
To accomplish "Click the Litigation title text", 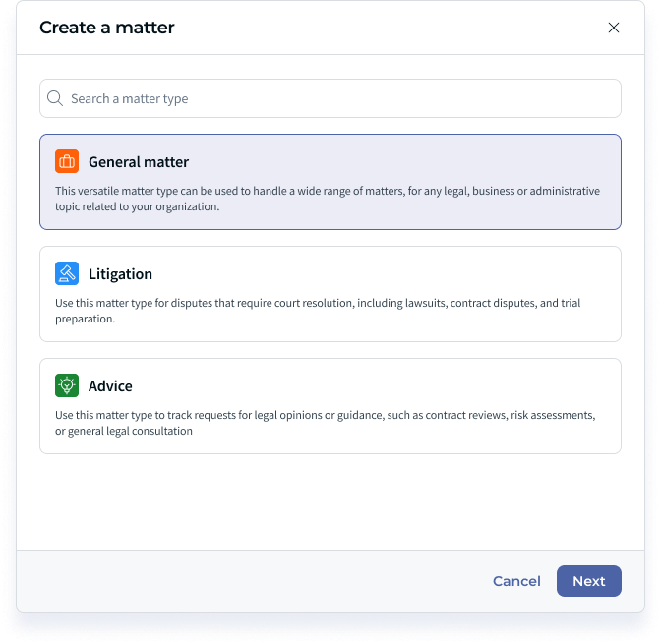I will click(120, 274).
